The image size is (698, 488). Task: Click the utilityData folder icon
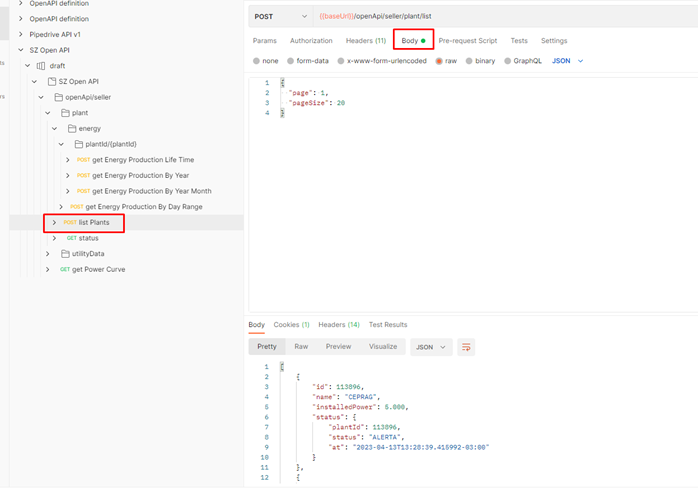(63, 254)
